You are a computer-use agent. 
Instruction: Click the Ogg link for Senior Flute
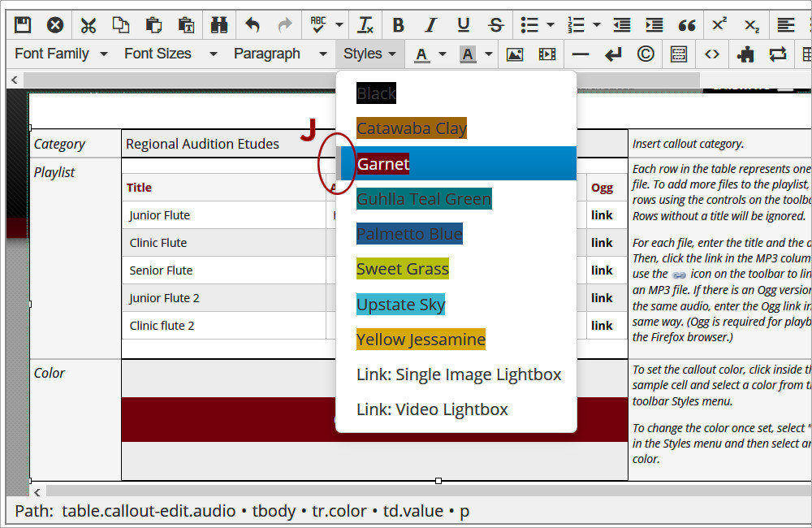point(602,270)
